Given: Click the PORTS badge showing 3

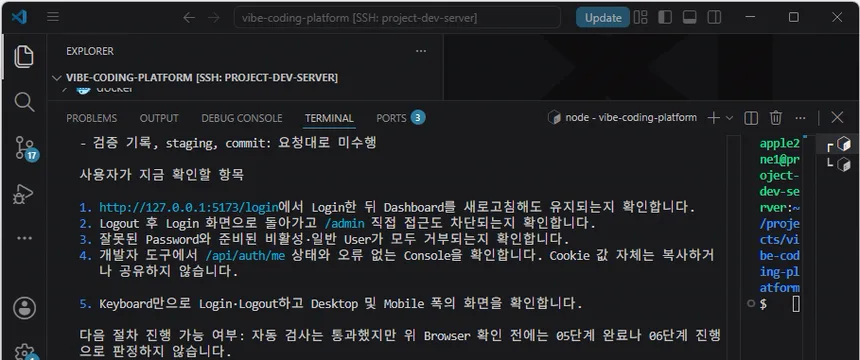Looking at the screenshot, I should click(418, 117).
